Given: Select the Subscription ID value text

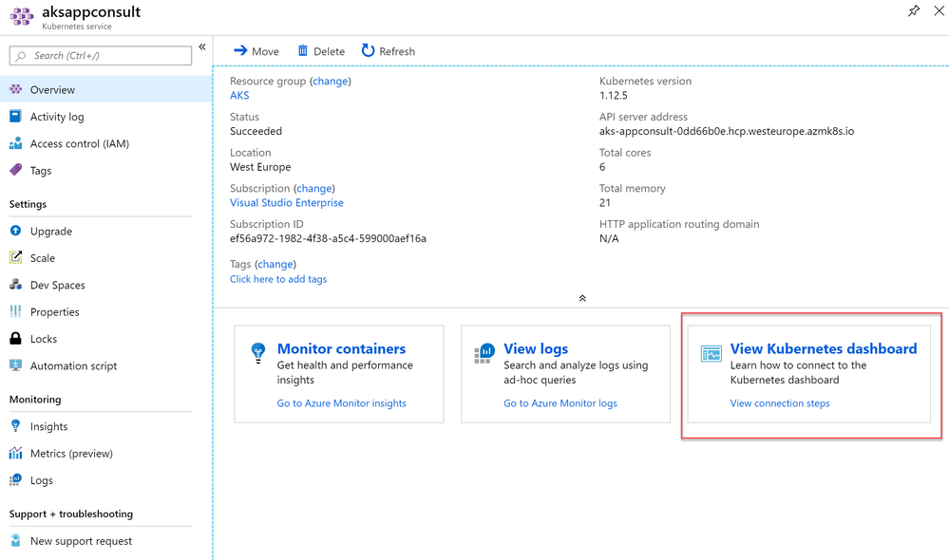Looking at the screenshot, I should pyautogui.click(x=328, y=238).
